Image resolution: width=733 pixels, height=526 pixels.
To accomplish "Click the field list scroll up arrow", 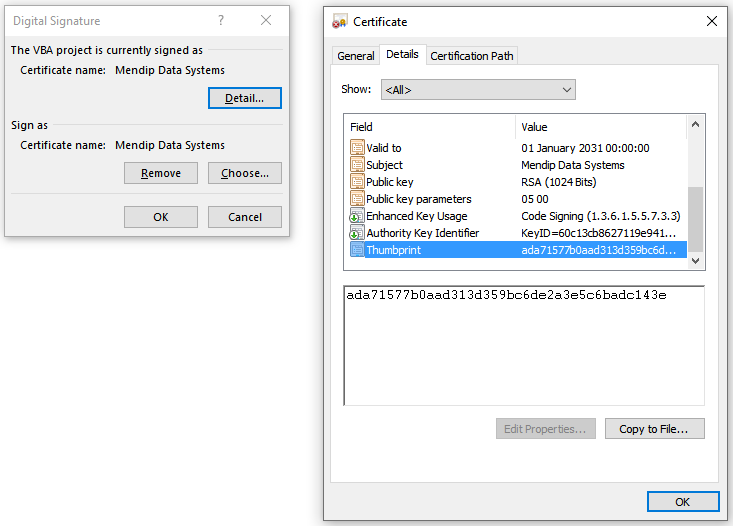I will coord(695,124).
